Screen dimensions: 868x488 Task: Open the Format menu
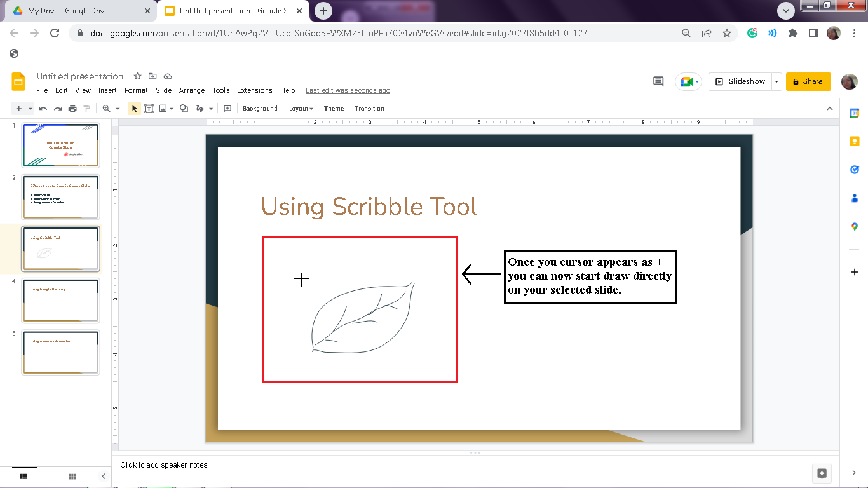click(x=136, y=90)
